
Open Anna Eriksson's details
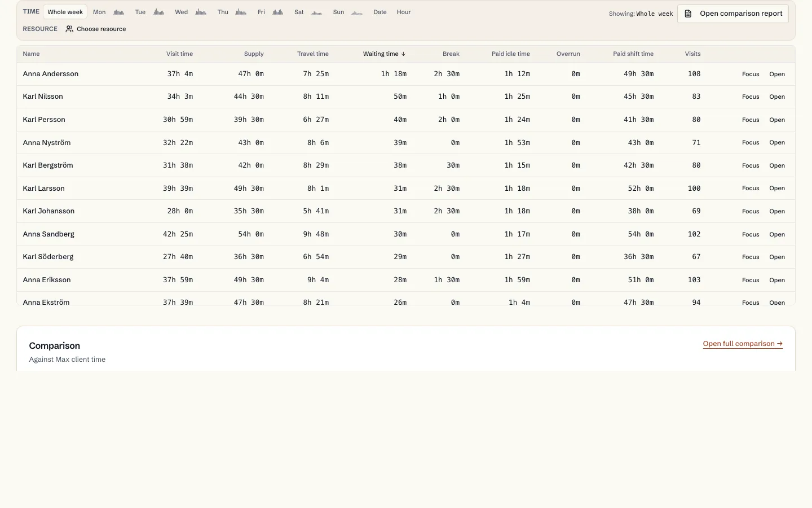tap(777, 280)
